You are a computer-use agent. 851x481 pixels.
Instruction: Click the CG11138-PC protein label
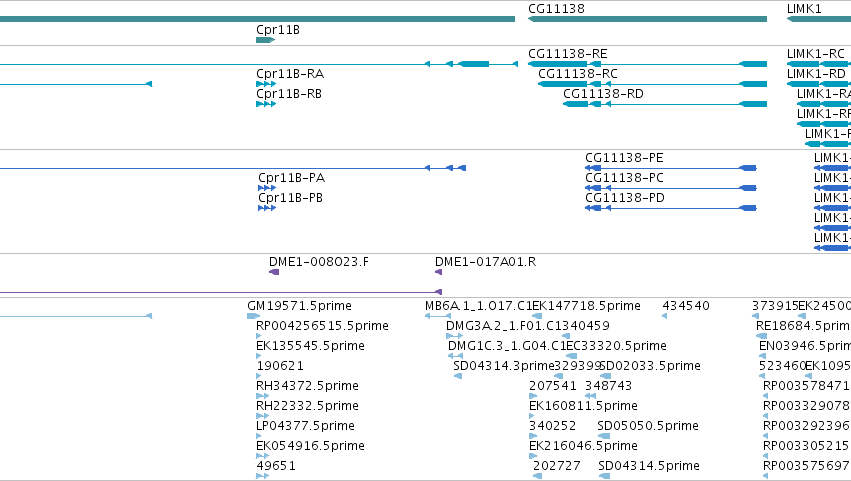pyautogui.click(x=624, y=178)
